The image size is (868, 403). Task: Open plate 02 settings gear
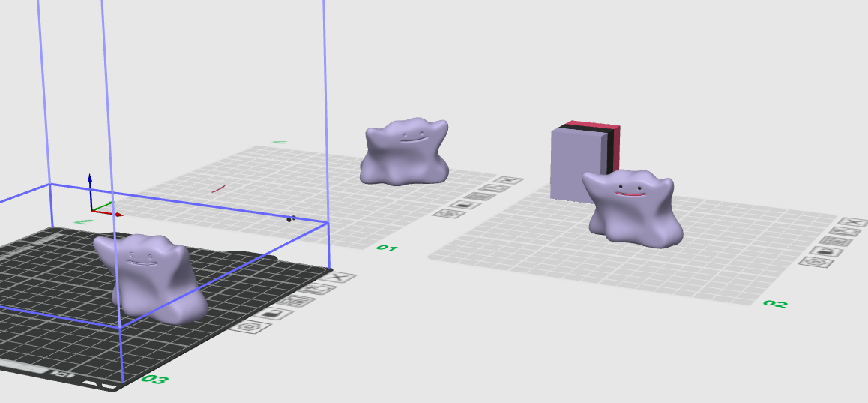coord(816,262)
